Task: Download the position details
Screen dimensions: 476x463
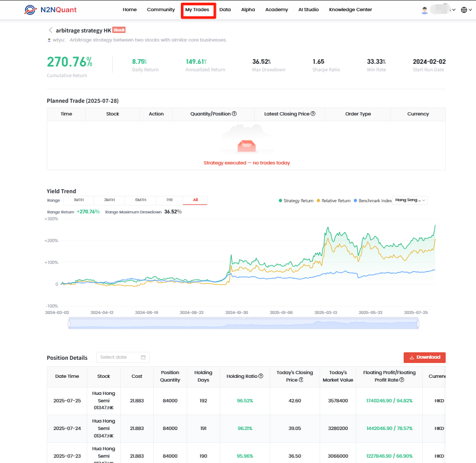Action: (x=424, y=357)
